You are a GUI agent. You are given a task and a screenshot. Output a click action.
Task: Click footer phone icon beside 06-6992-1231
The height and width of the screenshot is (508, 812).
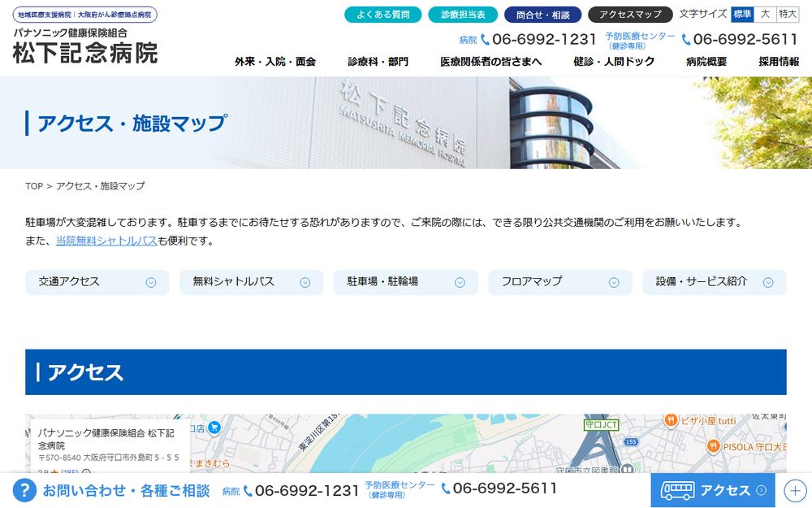pyautogui.click(x=248, y=490)
